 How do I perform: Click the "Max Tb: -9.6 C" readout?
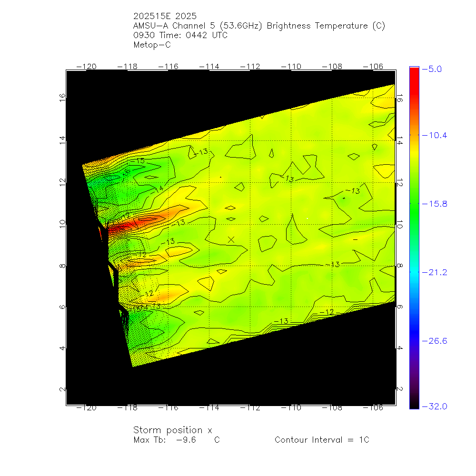coord(177,440)
